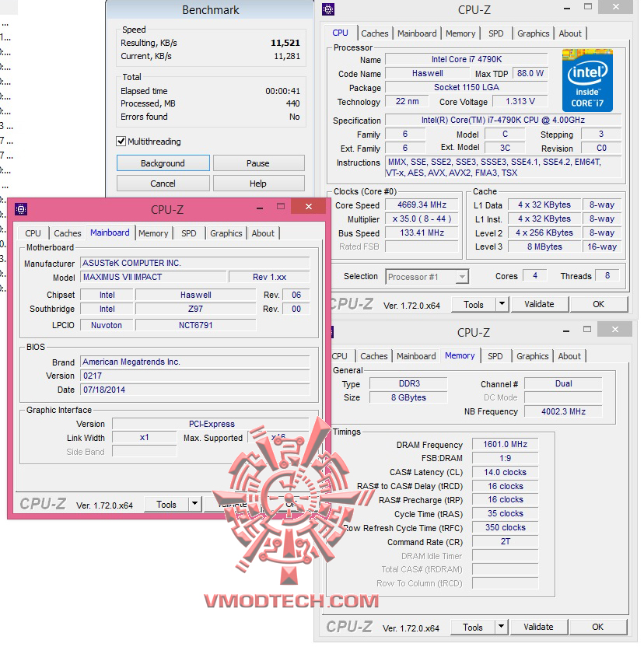This screenshot has height=647, width=644.
Task: Click the Max TDP 88.0 W value
Action: point(530,73)
